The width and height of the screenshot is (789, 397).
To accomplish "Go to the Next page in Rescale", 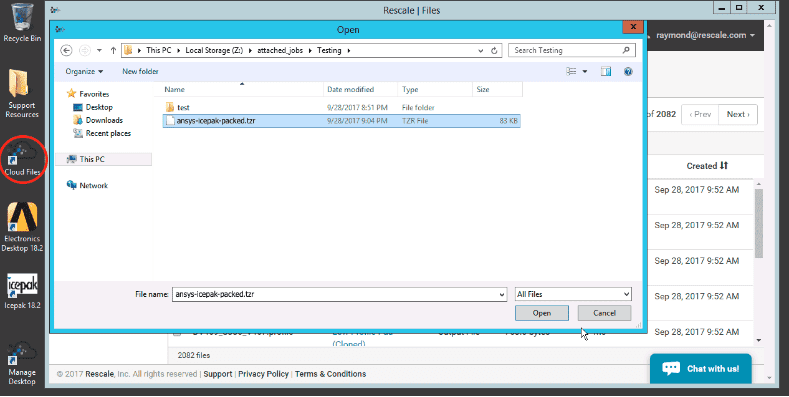I will (738, 114).
